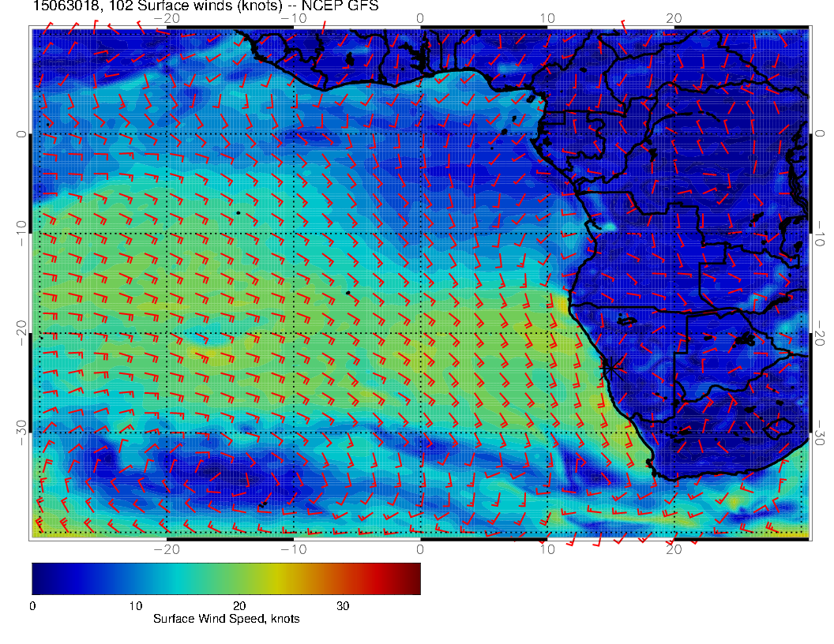Screen dimensions: 834x644
Task: Click grid intersection of 0 longitude and -20 latitude
Action: 420,333
